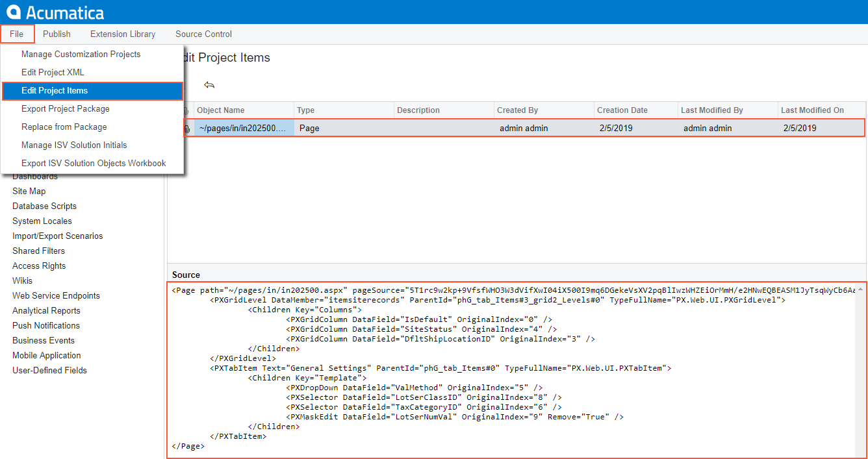868x459 pixels.
Task: Click the Acumatica logo
Action: [x=55, y=12]
